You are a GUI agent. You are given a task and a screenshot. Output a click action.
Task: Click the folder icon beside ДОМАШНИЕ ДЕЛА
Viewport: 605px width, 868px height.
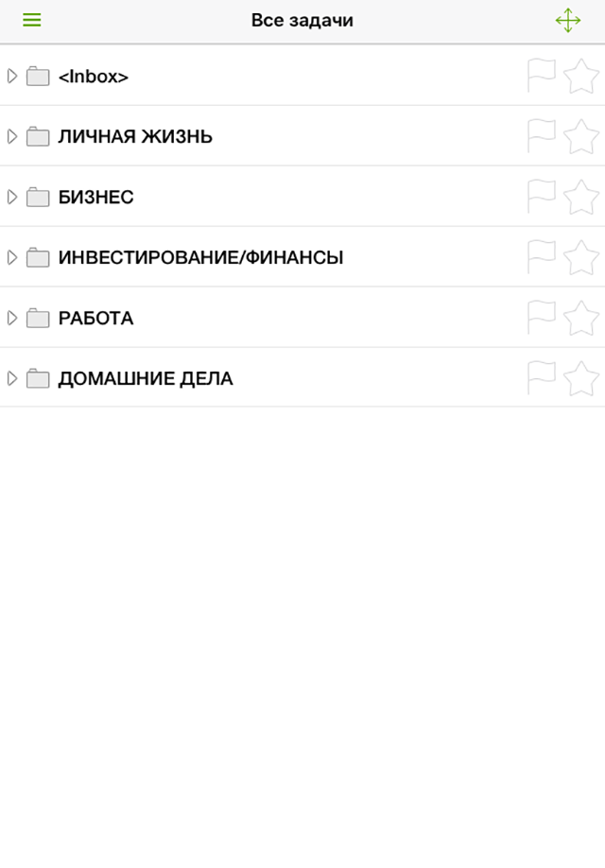coord(38,378)
